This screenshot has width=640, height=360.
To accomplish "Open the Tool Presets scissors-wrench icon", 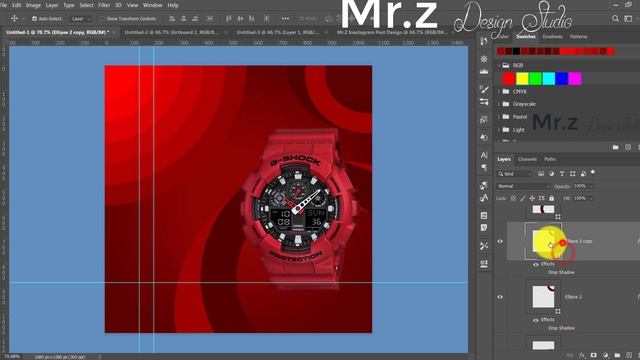I will click(x=484, y=246).
